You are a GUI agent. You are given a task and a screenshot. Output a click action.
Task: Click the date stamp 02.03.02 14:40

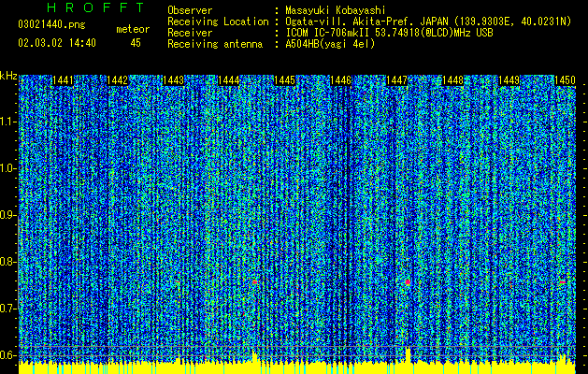pyautogui.click(x=57, y=43)
